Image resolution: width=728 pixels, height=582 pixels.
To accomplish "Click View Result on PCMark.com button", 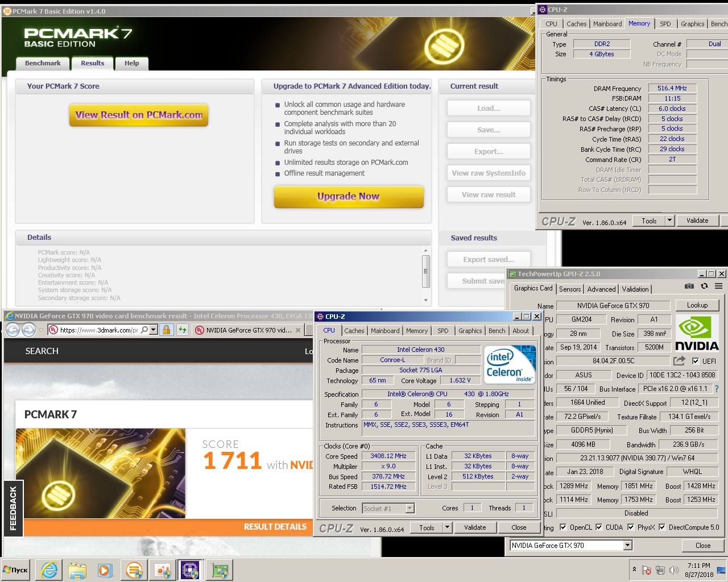I will click(139, 115).
